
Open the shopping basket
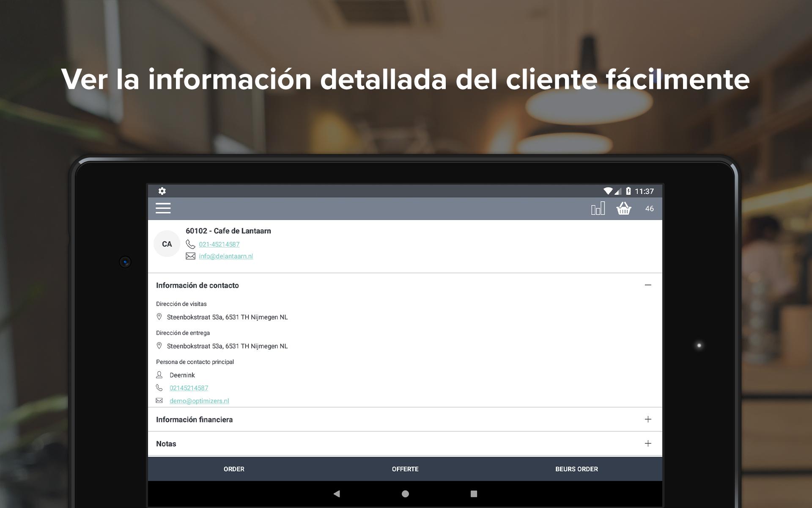click(x=624, y=208)
